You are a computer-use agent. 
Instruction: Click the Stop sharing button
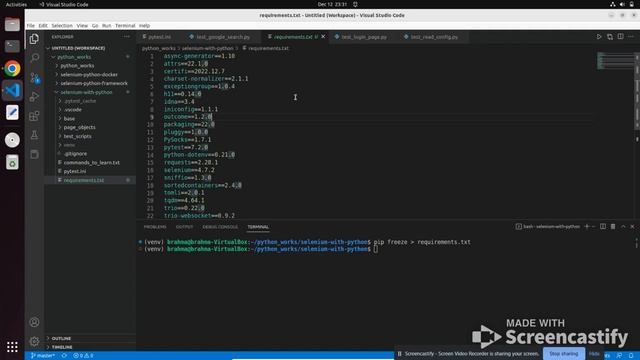[x=564, y=354]
